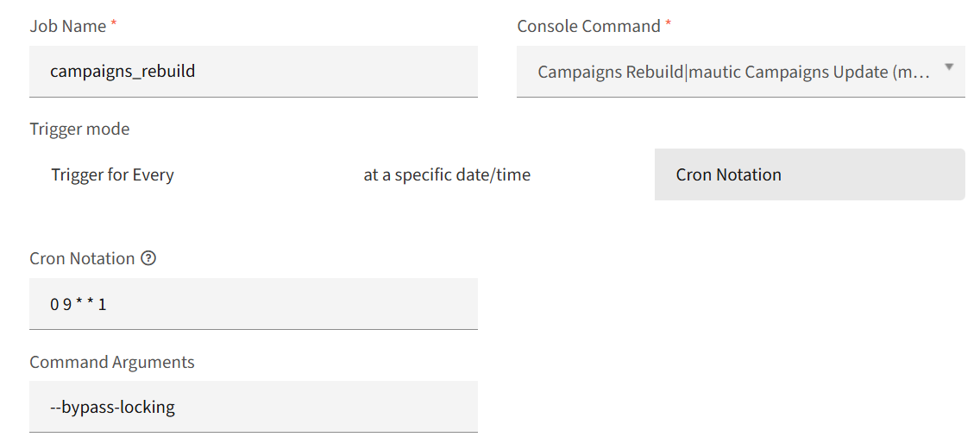The height and width of the screenshot is (437, 980).
Task: Select the "Trigger for Every" trigger mode
Action: [x=113, y=175]
